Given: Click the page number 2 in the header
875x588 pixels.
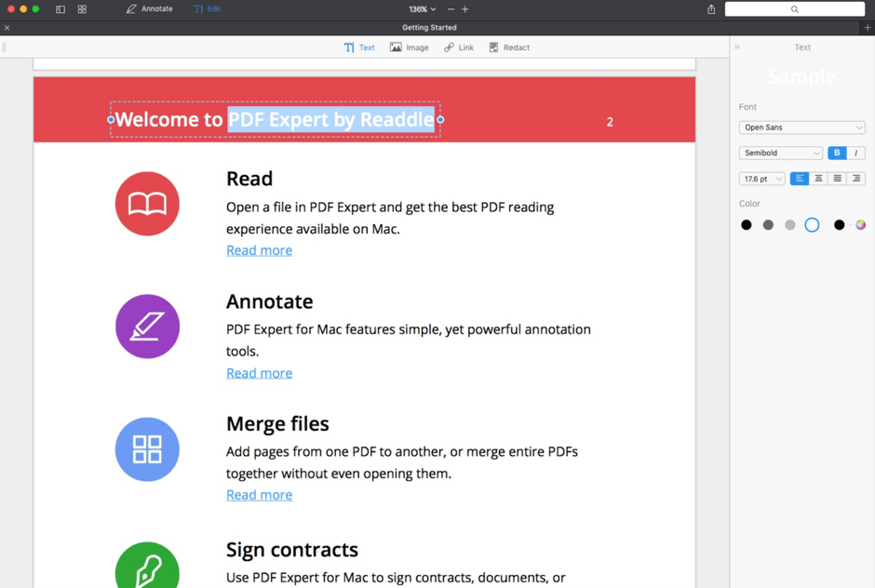Looking at the screenshot, I should pos(610,122).
